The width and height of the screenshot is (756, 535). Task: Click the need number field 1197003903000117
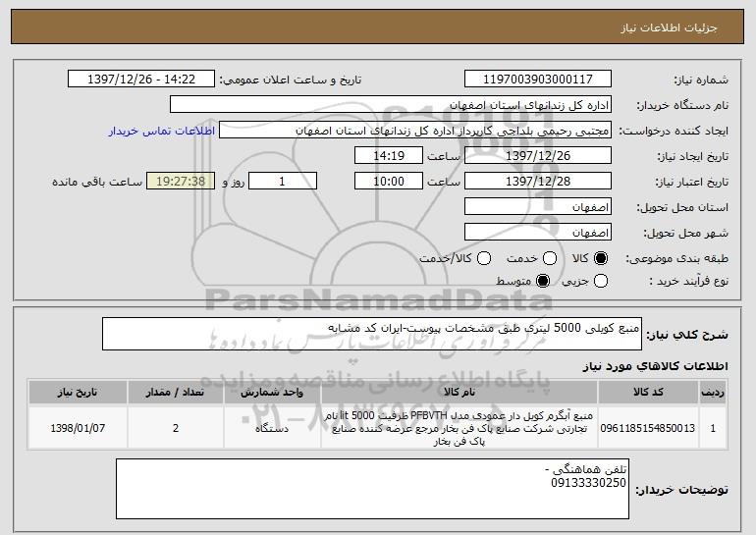pyautogui.click(x=538, y=80)
